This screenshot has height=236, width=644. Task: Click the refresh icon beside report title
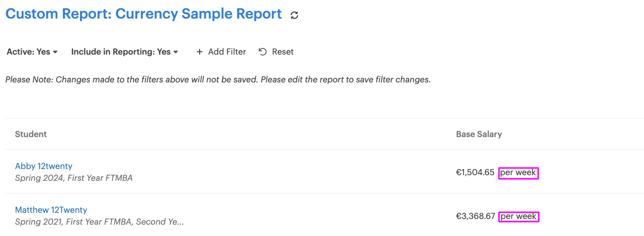295,15
